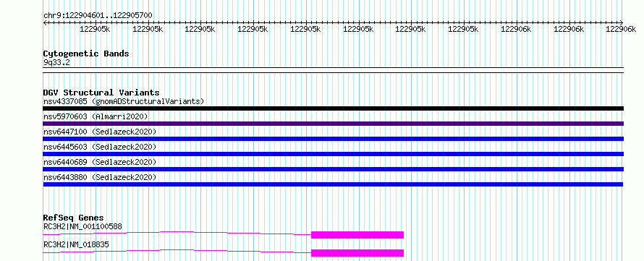644x261 pixels.
Task: Open variant nsv6440689 Sedlazeck2020 label
Action: coord(100,162)
